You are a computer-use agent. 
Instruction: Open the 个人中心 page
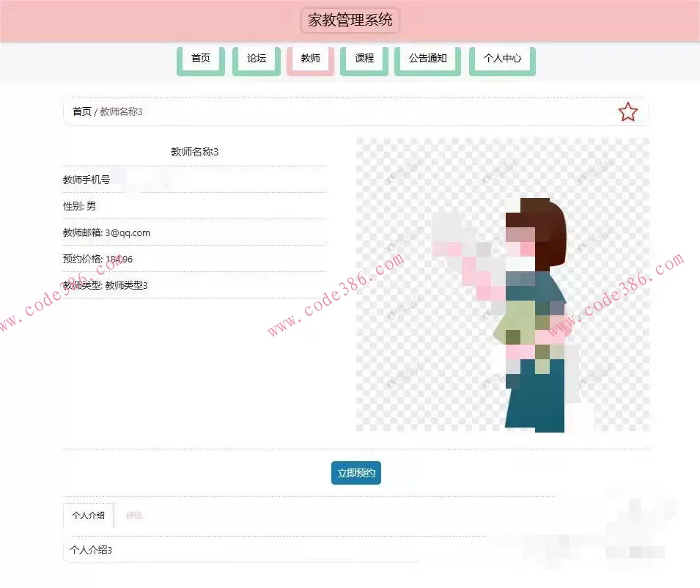(x=501, y=59)
